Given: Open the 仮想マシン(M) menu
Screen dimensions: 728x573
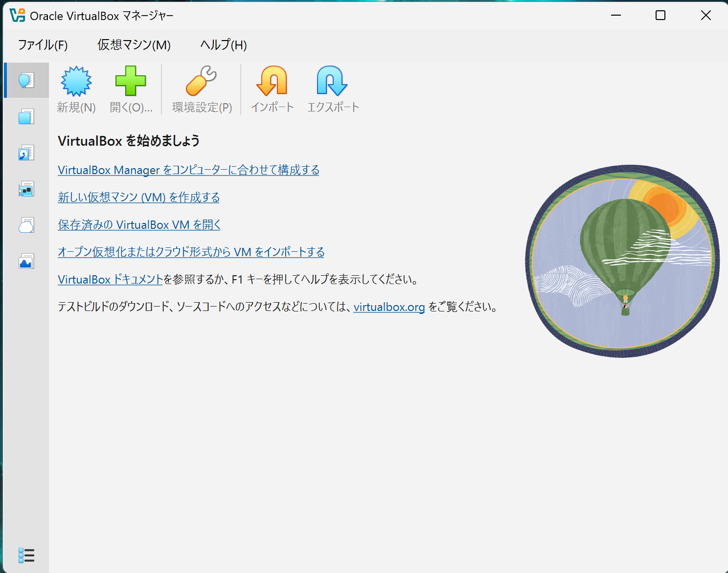Looking at the screenshot, I should point(134,45).
